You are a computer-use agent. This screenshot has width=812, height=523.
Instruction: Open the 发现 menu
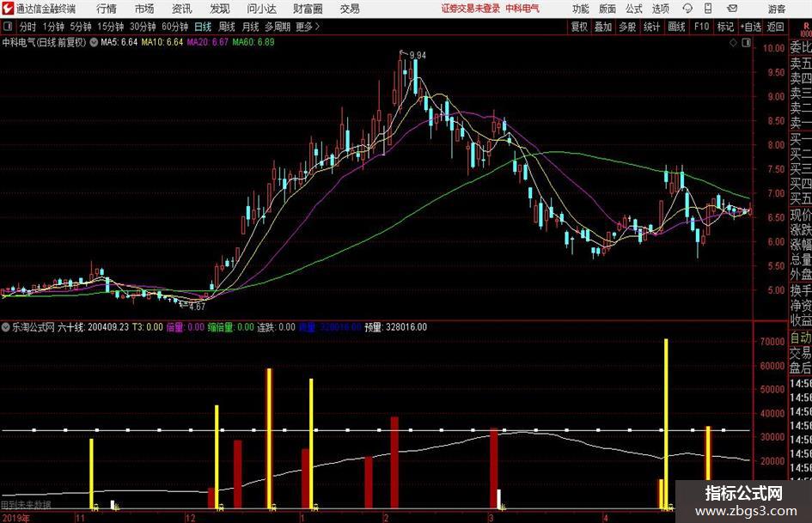tap(220, 9)
